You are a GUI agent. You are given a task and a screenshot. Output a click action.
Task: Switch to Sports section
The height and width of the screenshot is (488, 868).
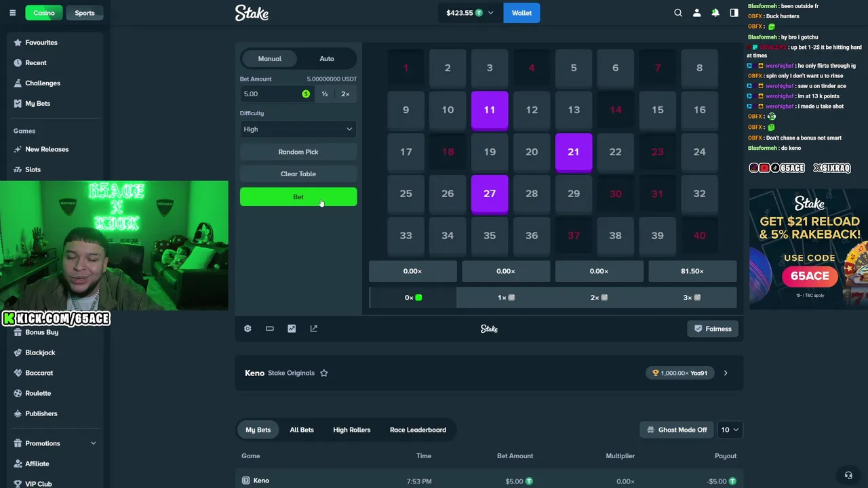[x=85, y=13]
